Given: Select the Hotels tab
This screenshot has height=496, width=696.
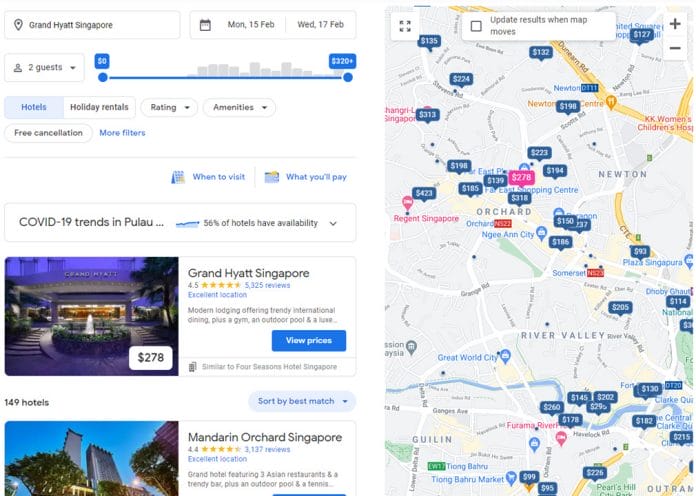Looking at the screenshot, I should (34, 107).
